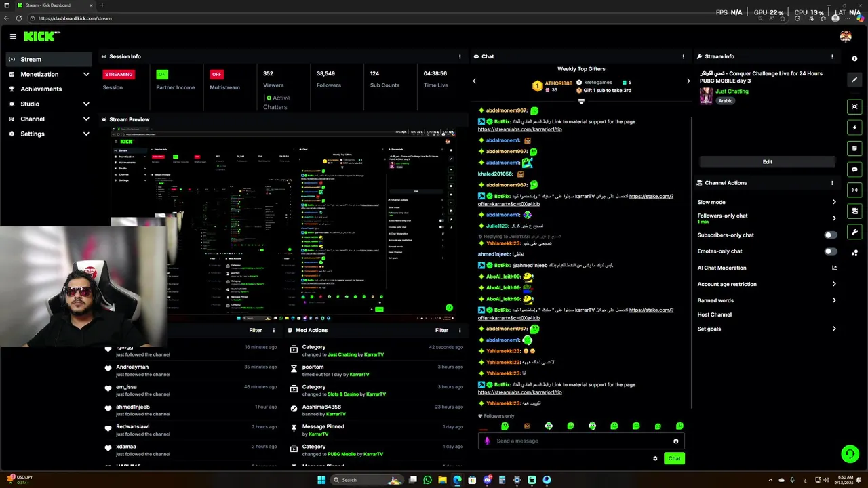Click the 'ahmed1njeeb' follower name
The height and width of the screenshot is (488, 868).
133,407
